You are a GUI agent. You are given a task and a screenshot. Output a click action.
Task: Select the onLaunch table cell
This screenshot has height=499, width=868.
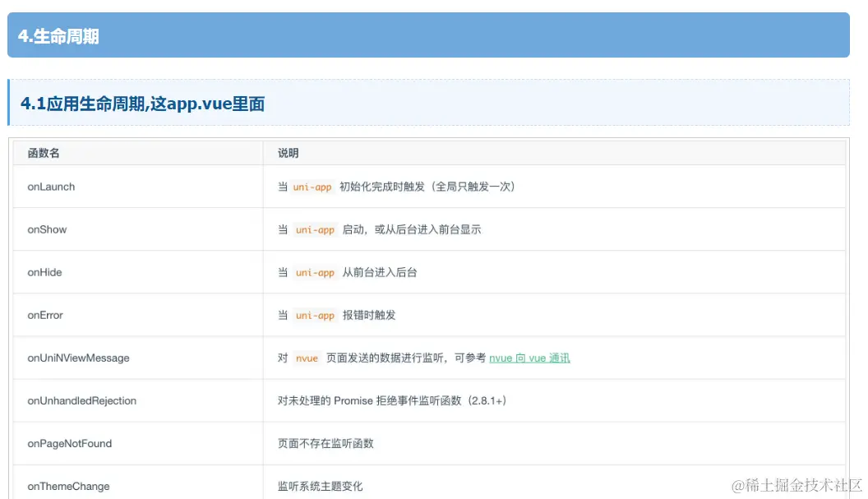pos(51,187)
